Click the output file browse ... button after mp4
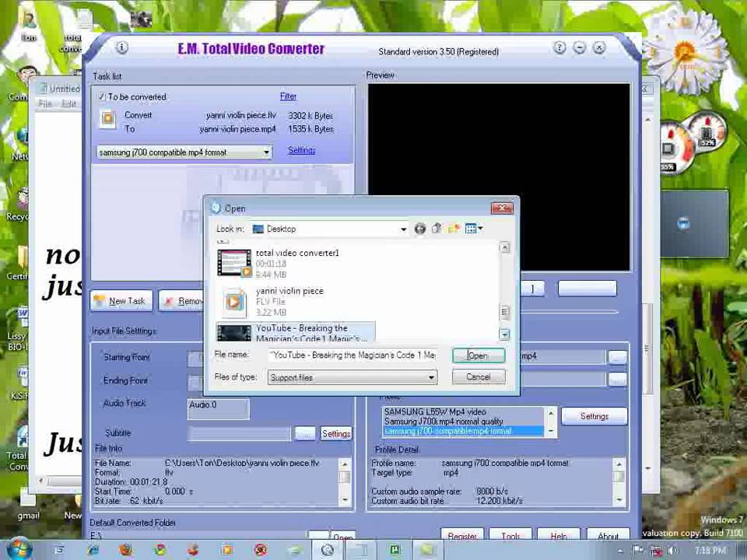This screenshot has width=747, height=560. point(617,357)
